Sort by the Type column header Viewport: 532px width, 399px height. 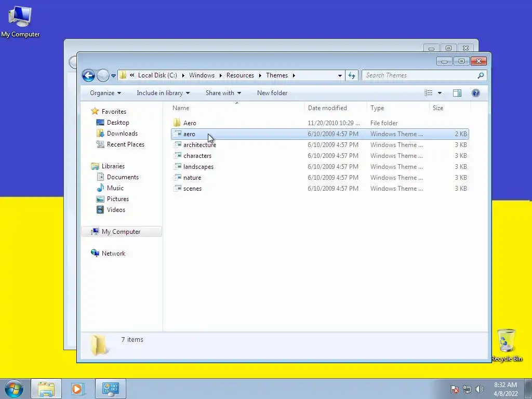(x=398, y=108)
